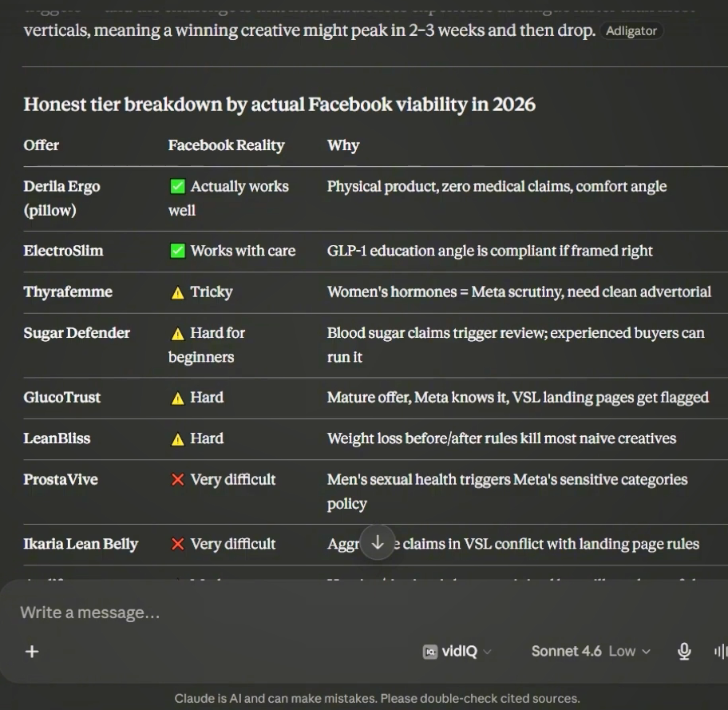Click the warning icon in Sugar Defender row
Image resolution: width=728 pixels, height=710 pixels.
point(177,334)
